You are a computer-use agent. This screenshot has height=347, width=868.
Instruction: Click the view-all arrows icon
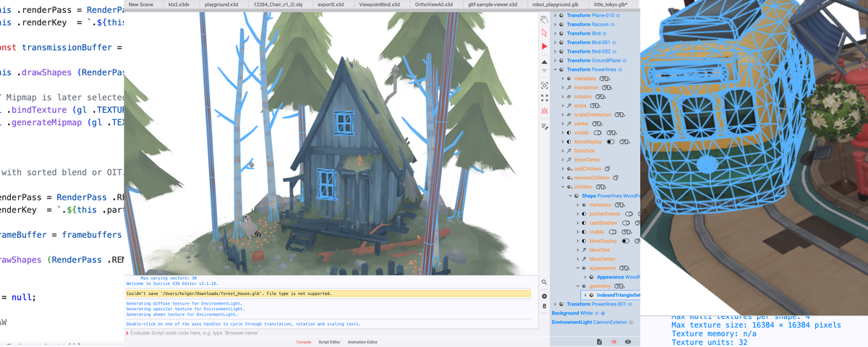click(x=544, y=98)
